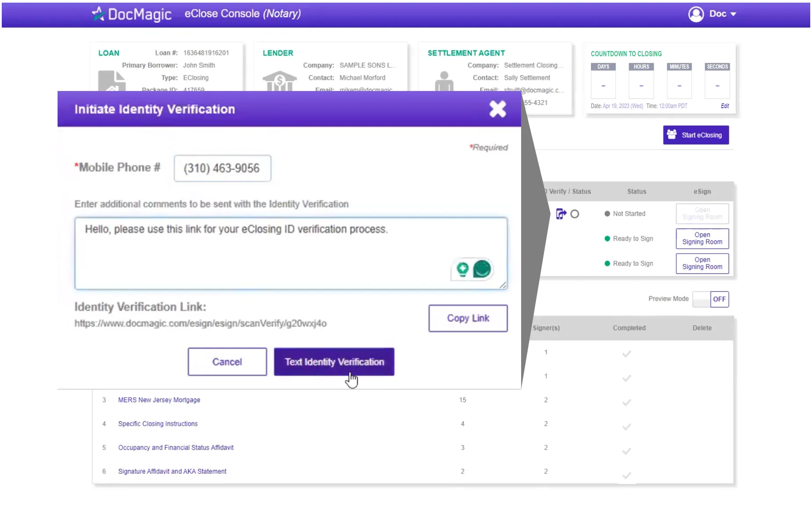Click the settlement agent person icon
Screen dimensions: 812x513
tap(444, 81)
